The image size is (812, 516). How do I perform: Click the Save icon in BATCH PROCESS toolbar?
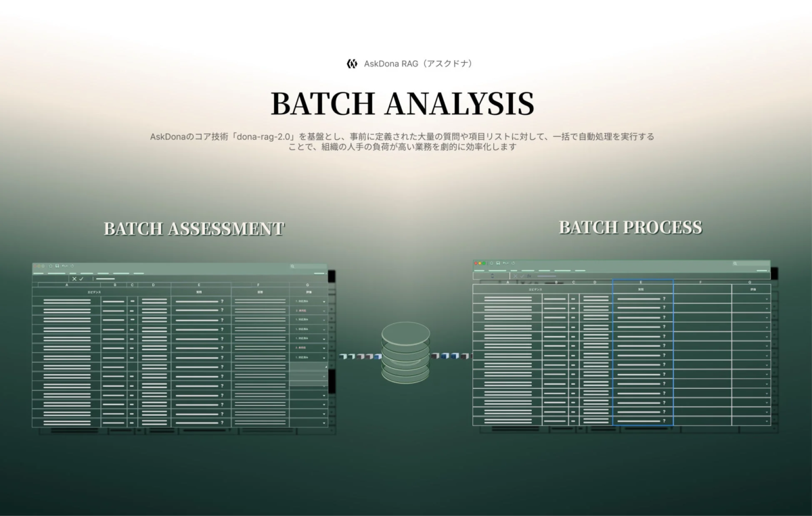[498, 262]
